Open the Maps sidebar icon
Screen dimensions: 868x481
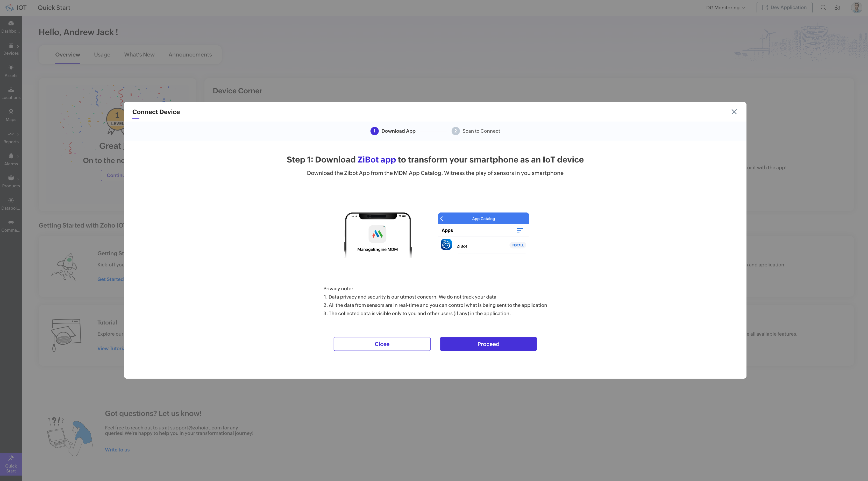click(11, 112)
